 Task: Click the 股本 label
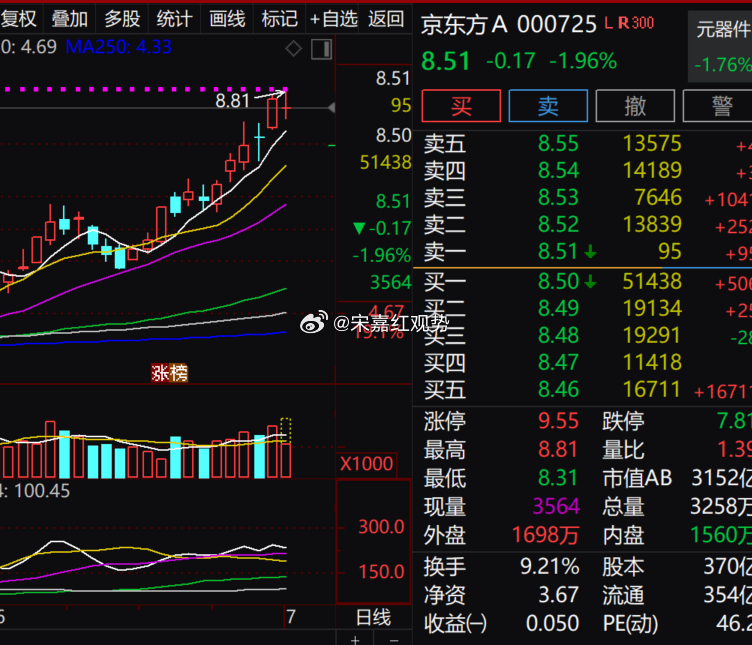[x=623, y=566]
